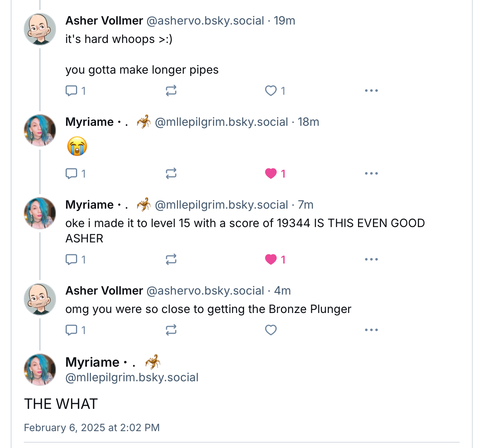Like the 'Bronze Plunger' post
This screenshot has height=448, width=485.
coord(271,330)
